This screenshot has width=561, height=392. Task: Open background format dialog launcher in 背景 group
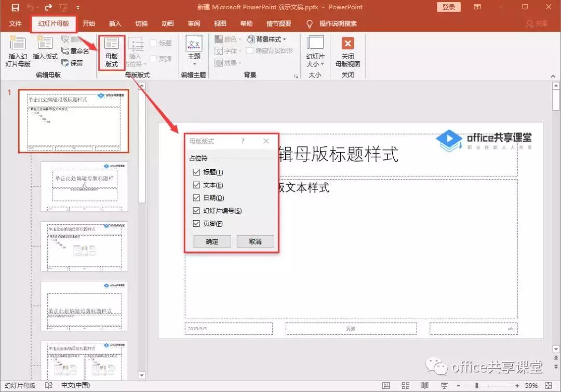(x=296, y=76)
